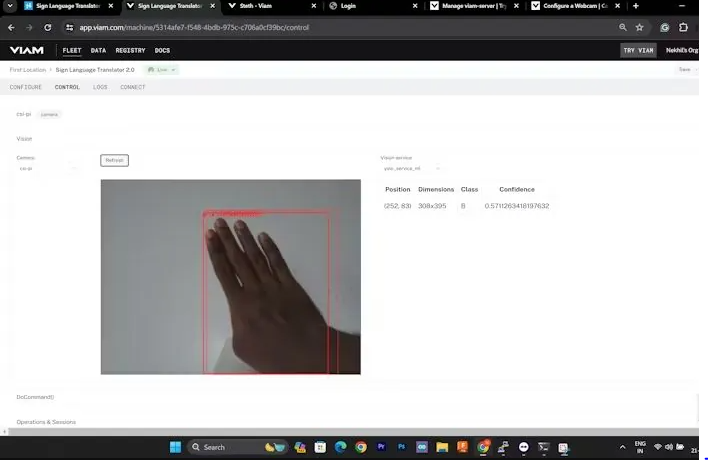Open the DATA menu item
The image size is (708, 460).
pos(98,50)
